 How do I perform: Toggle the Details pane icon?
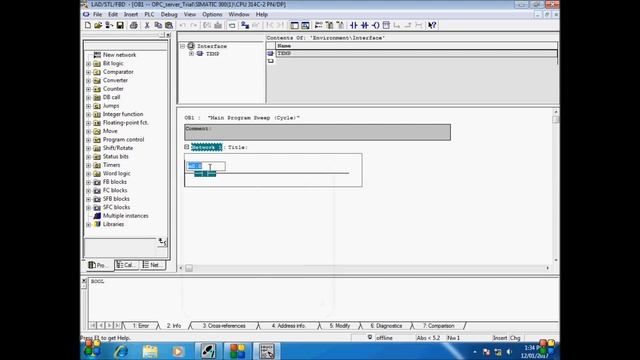(x=305, y=25)
